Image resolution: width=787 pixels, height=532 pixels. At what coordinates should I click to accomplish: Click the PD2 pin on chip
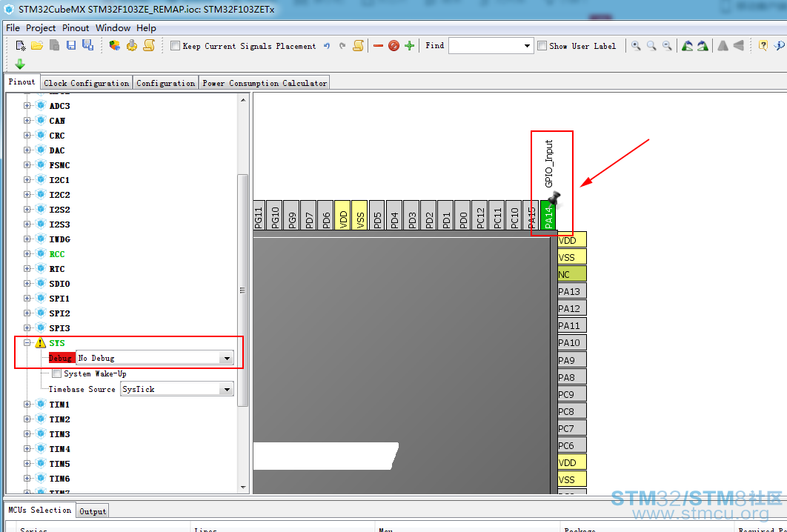(x=428, y=216)
